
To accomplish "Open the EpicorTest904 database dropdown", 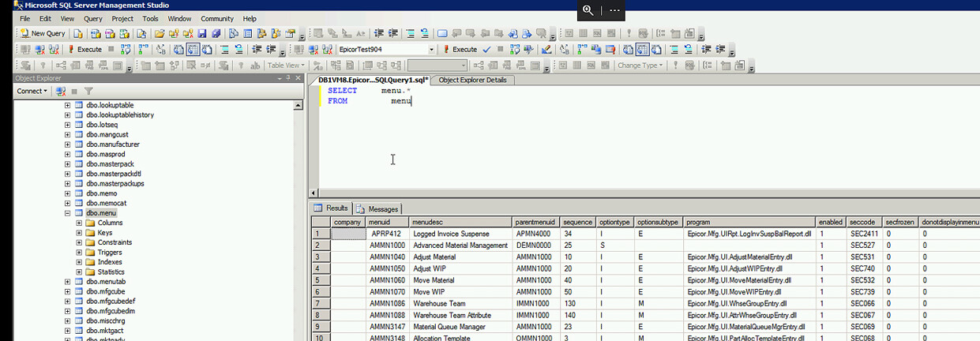I will 430,49.
